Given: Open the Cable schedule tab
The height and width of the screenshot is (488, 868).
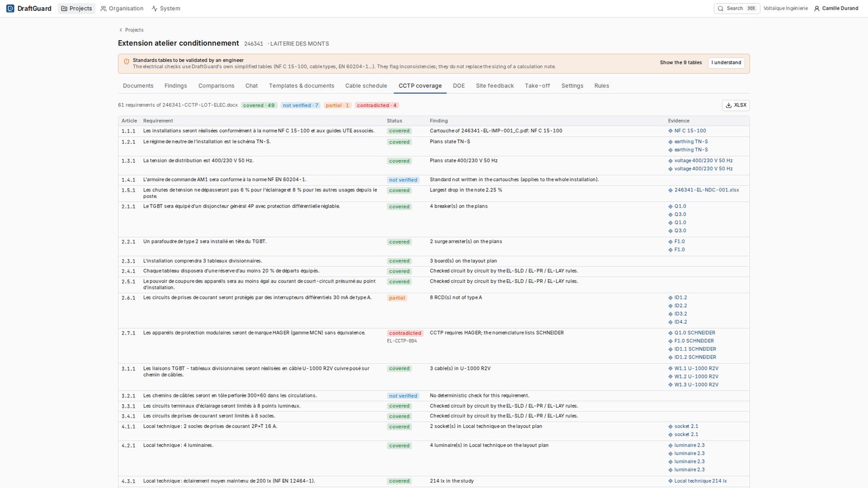Looking at the screenshot, I should 366,86.
